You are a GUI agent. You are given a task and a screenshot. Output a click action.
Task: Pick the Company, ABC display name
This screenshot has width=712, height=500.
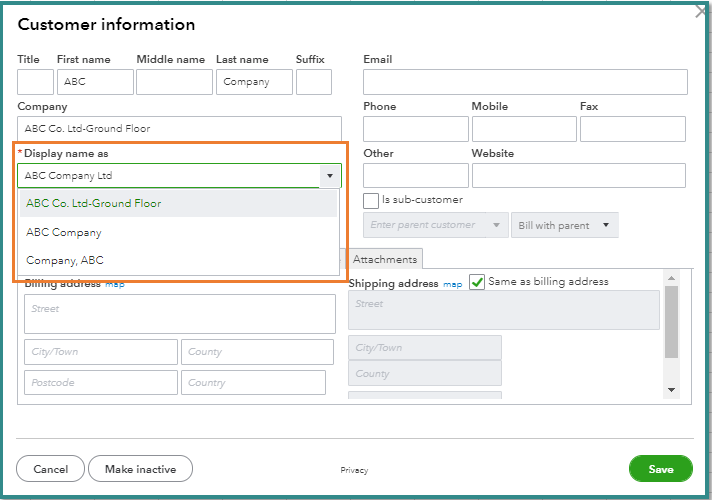[x=65, y=260]
